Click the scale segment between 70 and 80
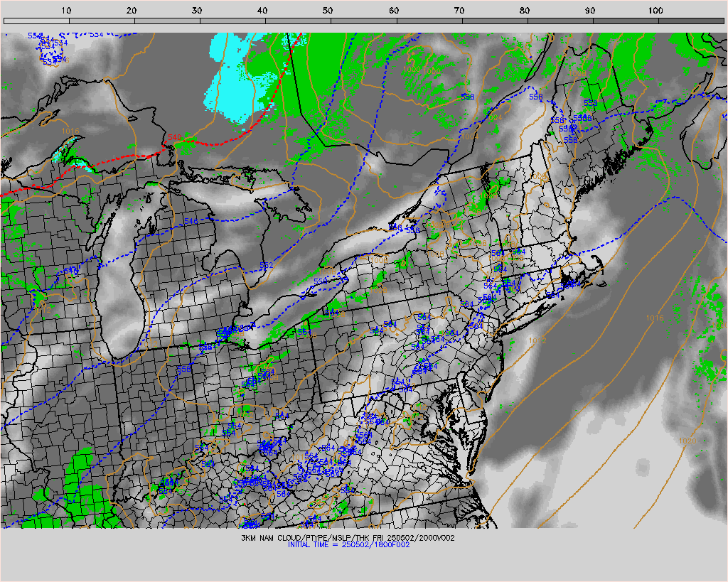This screenshot has height=582, width=728. 495,21
